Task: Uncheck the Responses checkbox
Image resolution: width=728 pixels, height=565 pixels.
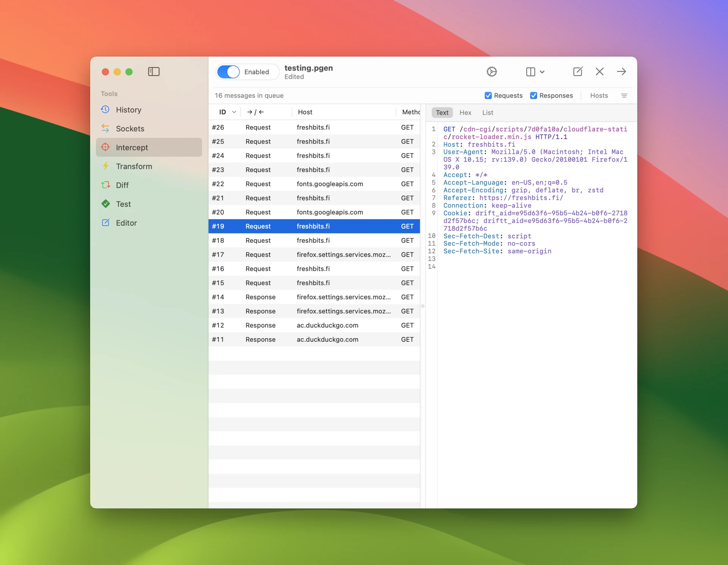Action: (x=533, y=96)
